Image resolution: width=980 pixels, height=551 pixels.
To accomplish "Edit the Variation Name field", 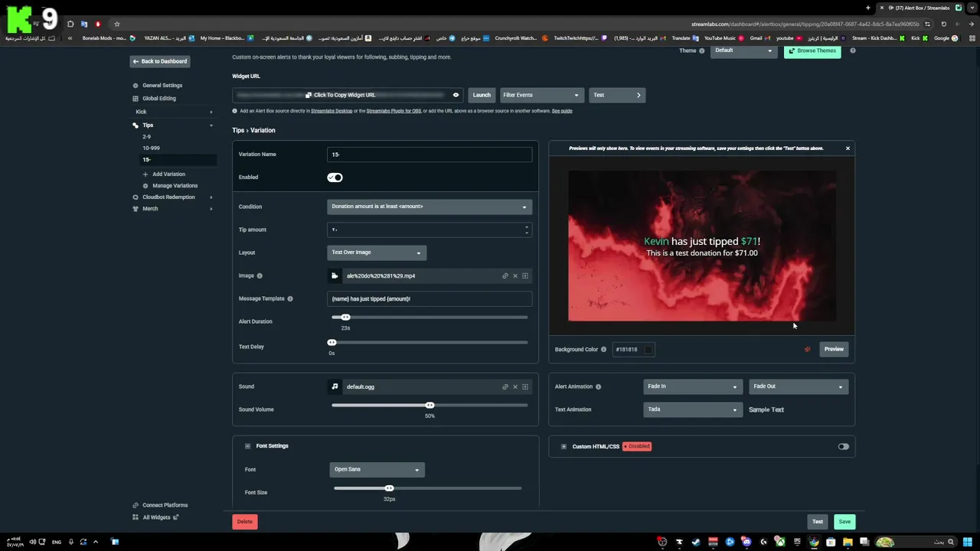I will pyautogui.click(x=430, y=155).
